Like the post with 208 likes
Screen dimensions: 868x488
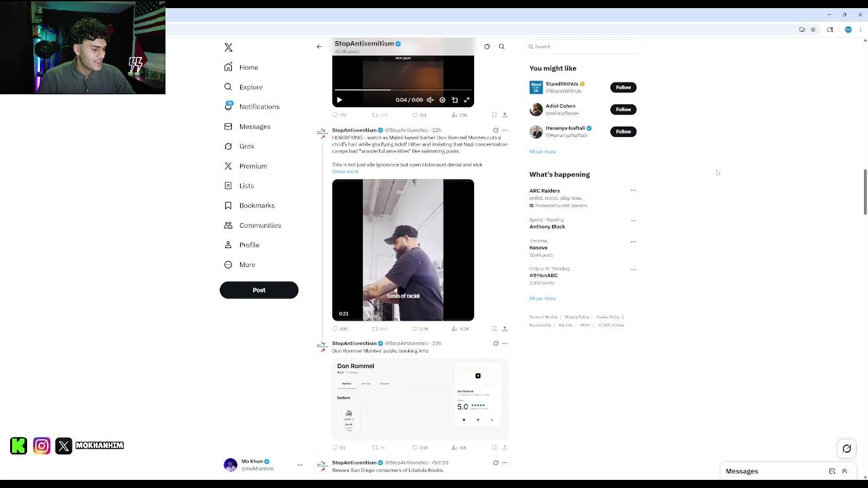(420, 447)
